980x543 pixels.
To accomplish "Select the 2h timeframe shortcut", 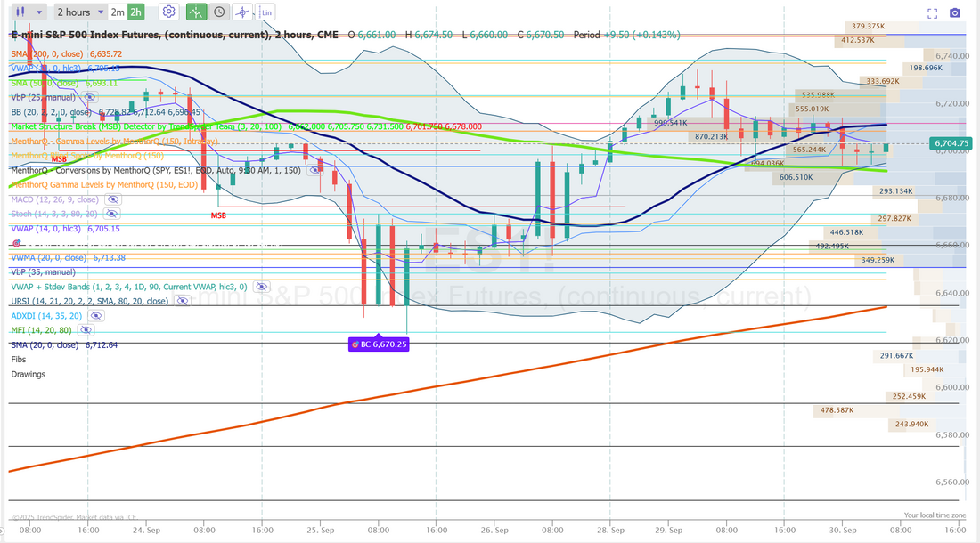I will point(135,12).
